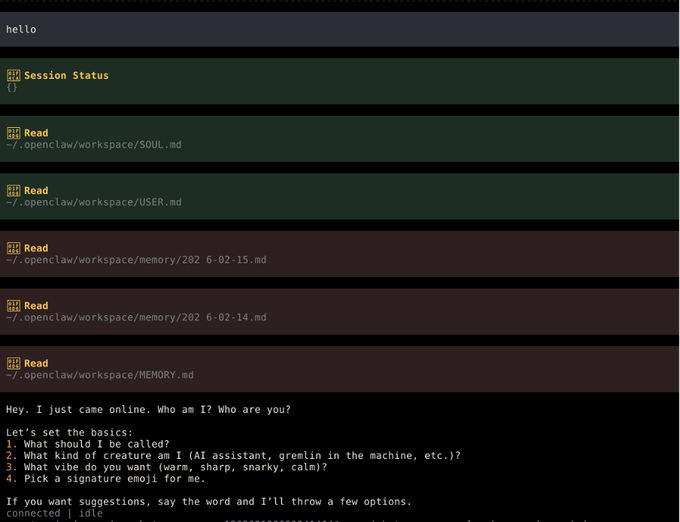Click the icon next to Read USER.md

click(x=13, y=191)
